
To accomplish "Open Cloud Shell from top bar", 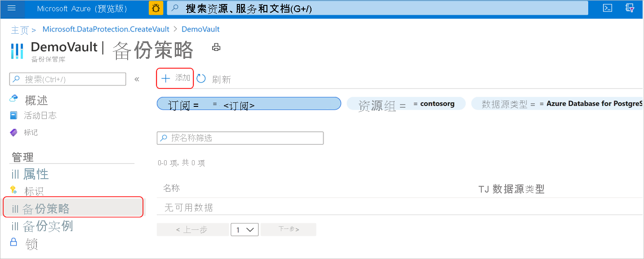I will tap(608, 8).
